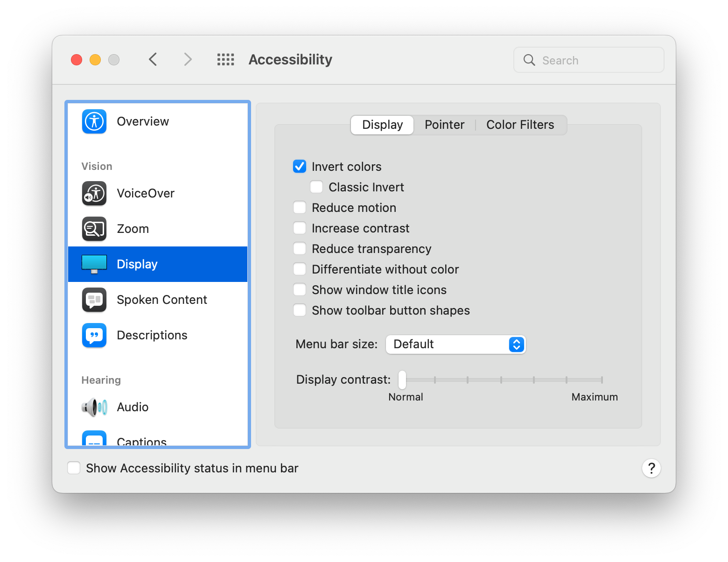Open the Menu bar size dropdown

pos(455,344)
